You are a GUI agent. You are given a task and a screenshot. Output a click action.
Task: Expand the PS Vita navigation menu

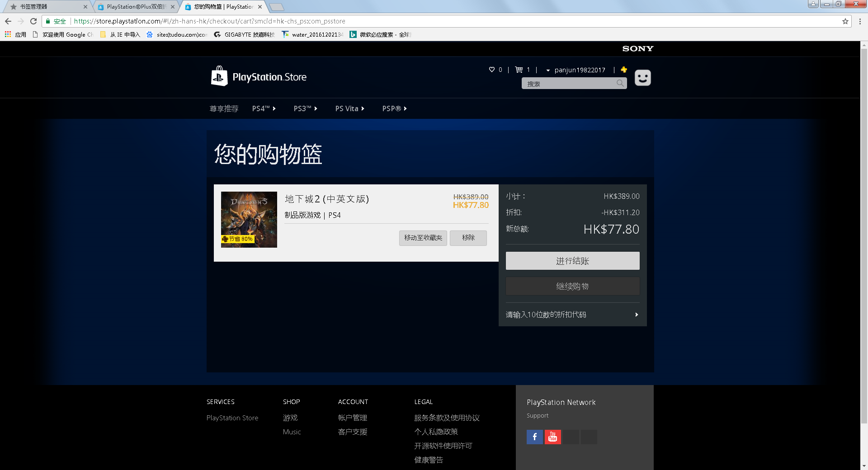coord(350,108)
